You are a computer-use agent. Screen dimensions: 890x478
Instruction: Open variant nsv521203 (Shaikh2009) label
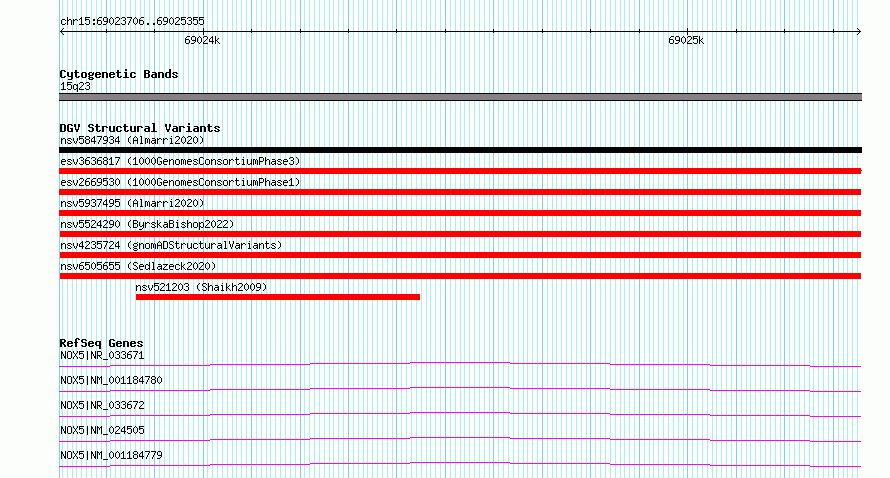point(201,287)
